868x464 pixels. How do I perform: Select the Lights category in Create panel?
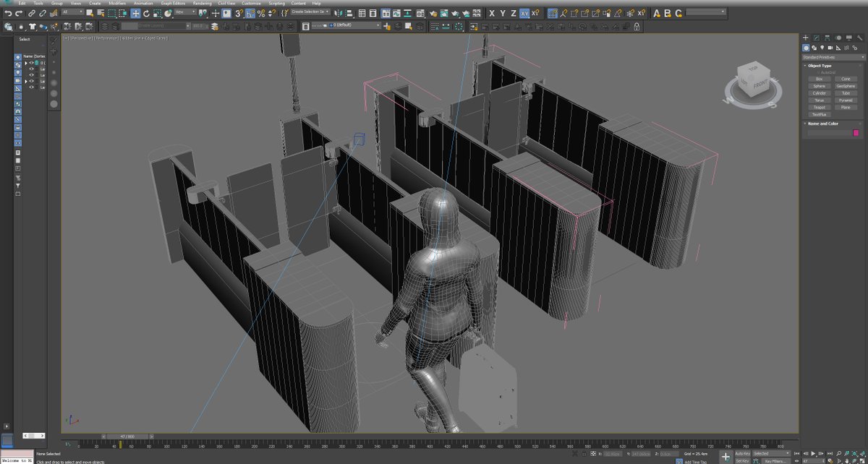click(x=824, y=48)
